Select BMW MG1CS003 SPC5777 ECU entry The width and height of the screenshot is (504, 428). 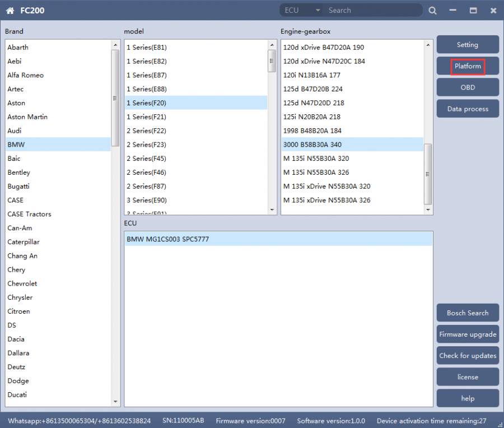168,239
